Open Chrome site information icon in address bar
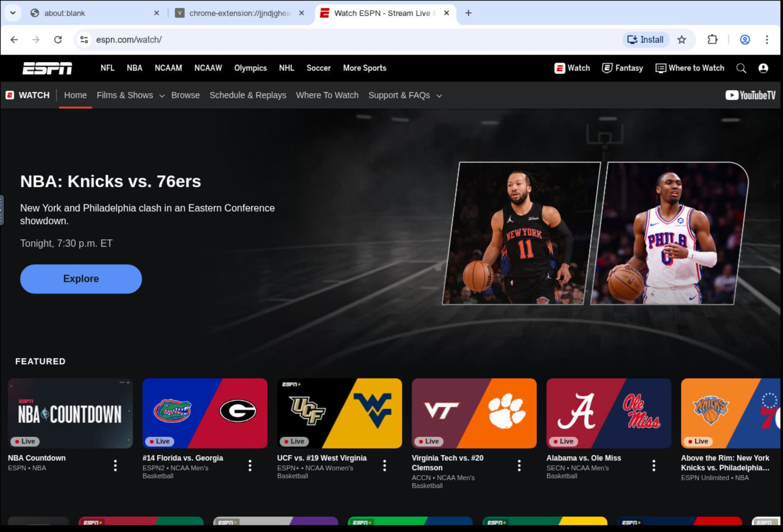 (84, 40)
